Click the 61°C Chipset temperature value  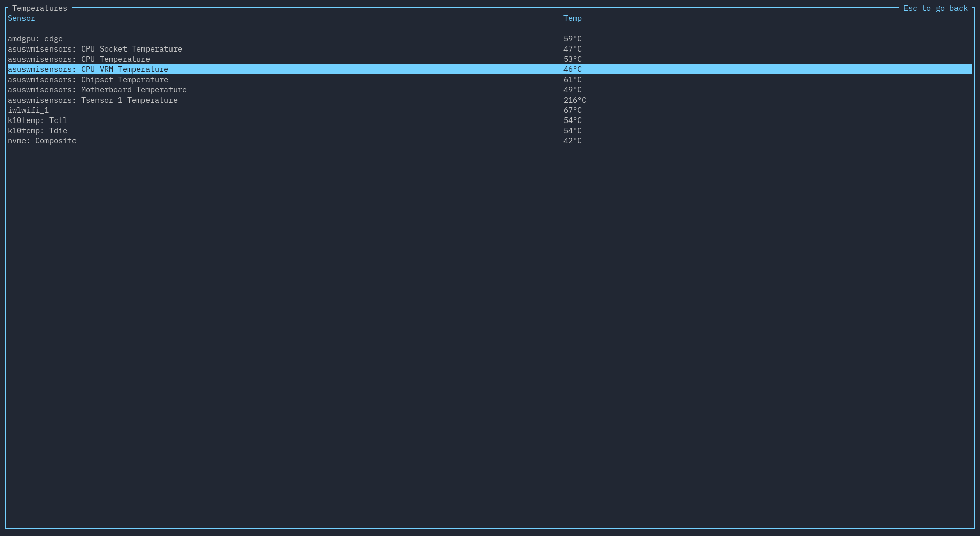pos(572,80)
